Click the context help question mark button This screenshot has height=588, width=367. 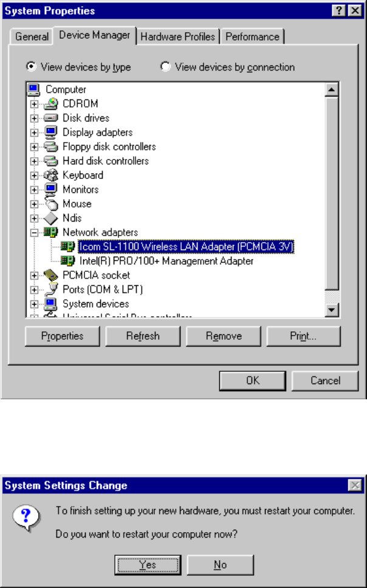[x=339, y=10]
